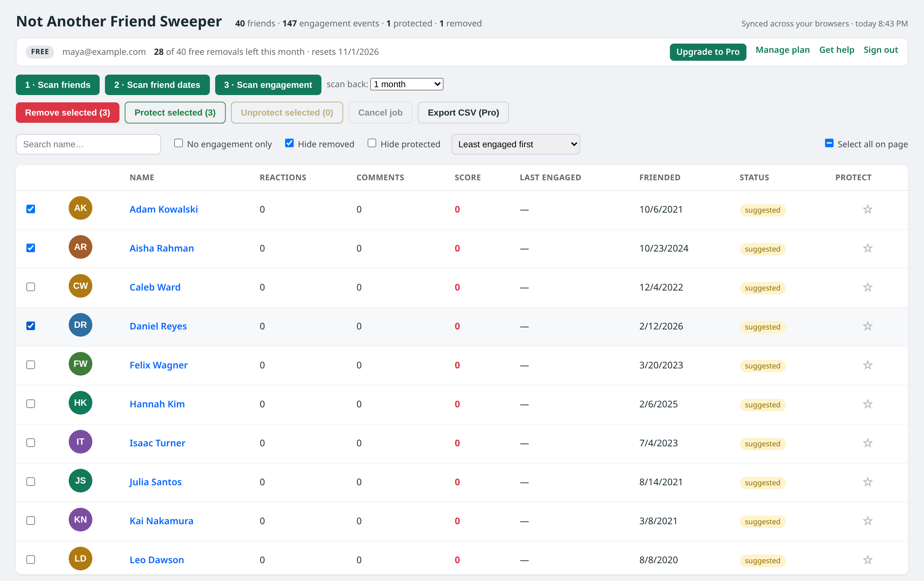The image size is (924, 581).
Task: Click the Score column header
Action: point(467,177)
